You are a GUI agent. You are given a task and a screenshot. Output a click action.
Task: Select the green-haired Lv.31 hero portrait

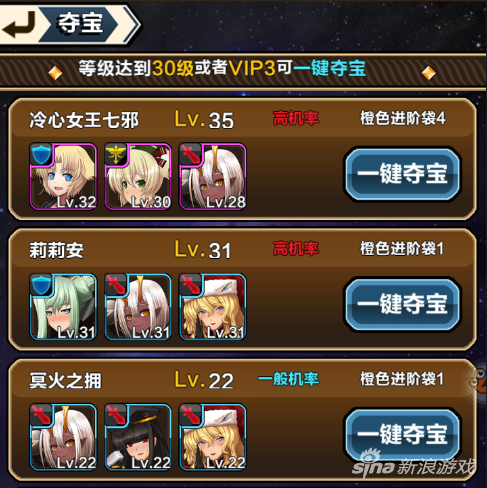pos(63,307)
